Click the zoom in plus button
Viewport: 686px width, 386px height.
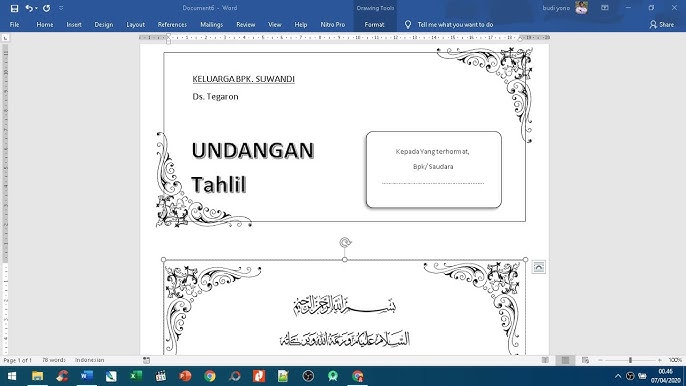pos(659,360)
